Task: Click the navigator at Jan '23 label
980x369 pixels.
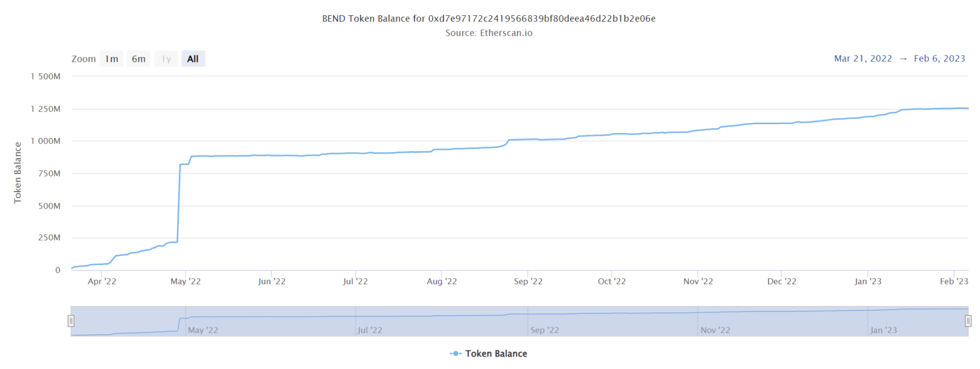Action: point(884,330)
